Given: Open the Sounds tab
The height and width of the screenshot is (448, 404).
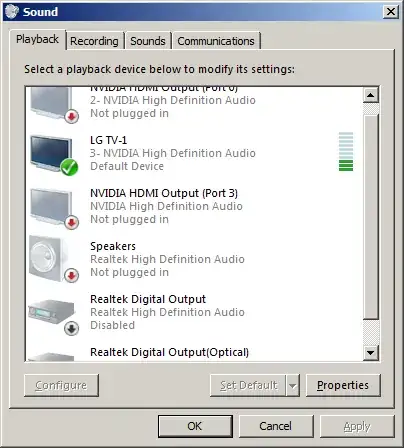Looking at the screenshot, I should 147,41.
